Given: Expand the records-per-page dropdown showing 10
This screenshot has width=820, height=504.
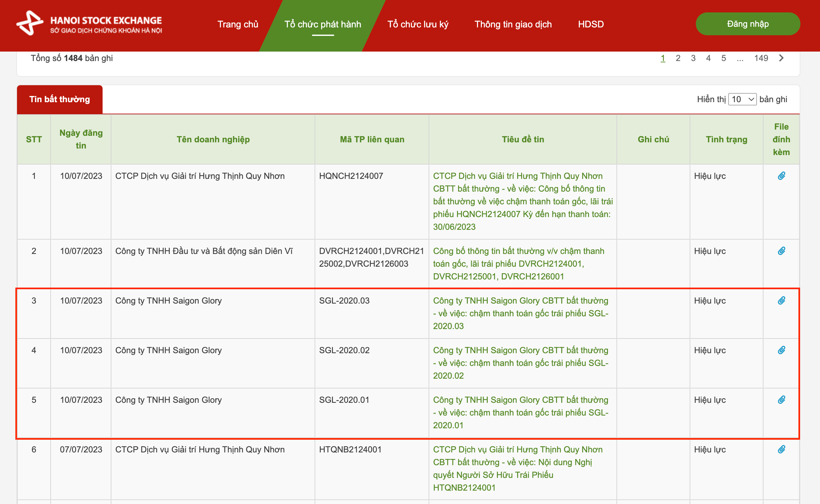Looking at the screenshot, I should [742, 99].
